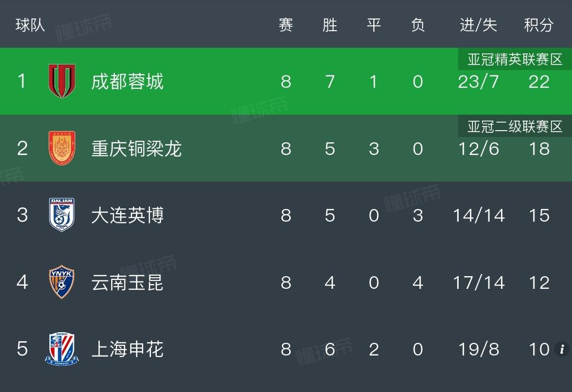Viewport: 572px width, 392px height.
Task: Click 成都蓉城's 22 points value
Action: pyautogui.click(x=540, y=81)
